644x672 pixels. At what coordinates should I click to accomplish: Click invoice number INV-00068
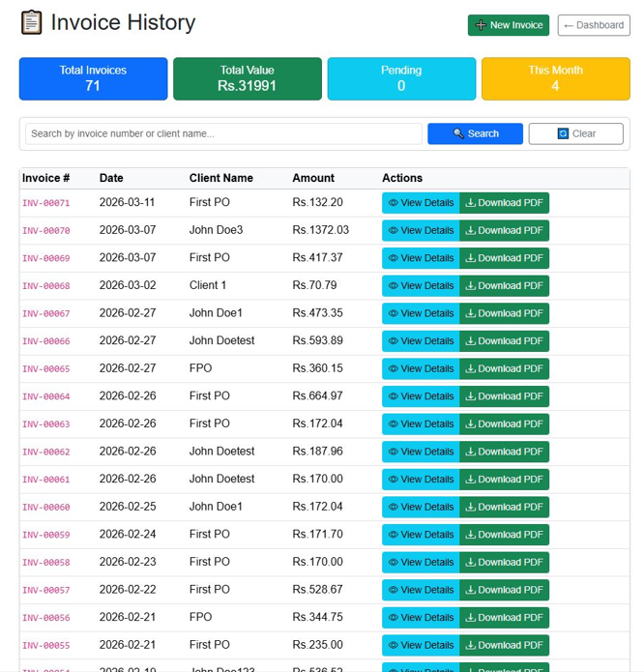coord(45,286)
